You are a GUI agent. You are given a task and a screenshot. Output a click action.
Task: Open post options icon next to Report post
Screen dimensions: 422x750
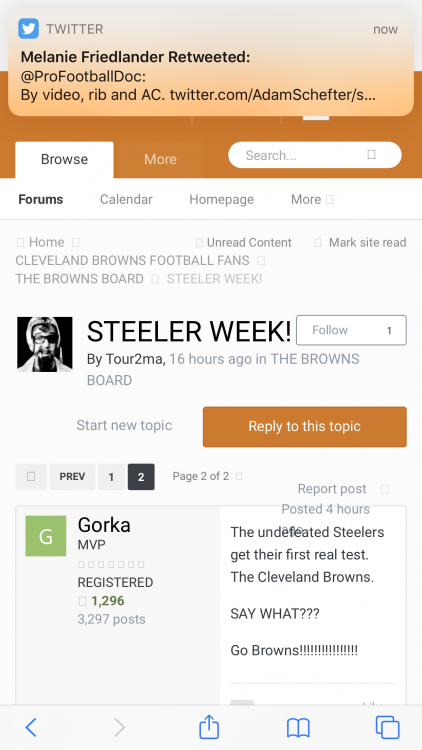click(x=385, y=489)
